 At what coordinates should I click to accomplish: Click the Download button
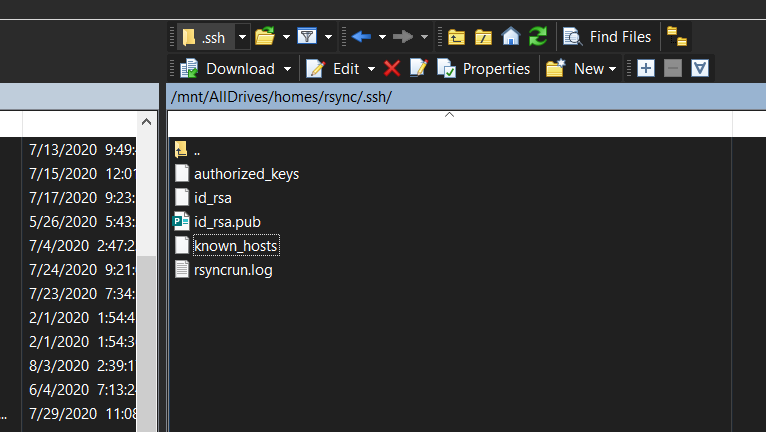pos(228,69)
